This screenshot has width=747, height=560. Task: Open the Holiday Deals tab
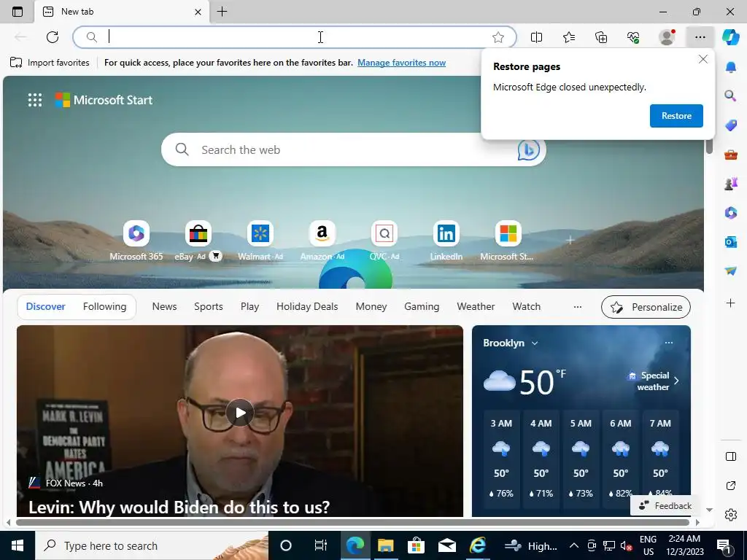pos(307,307)
